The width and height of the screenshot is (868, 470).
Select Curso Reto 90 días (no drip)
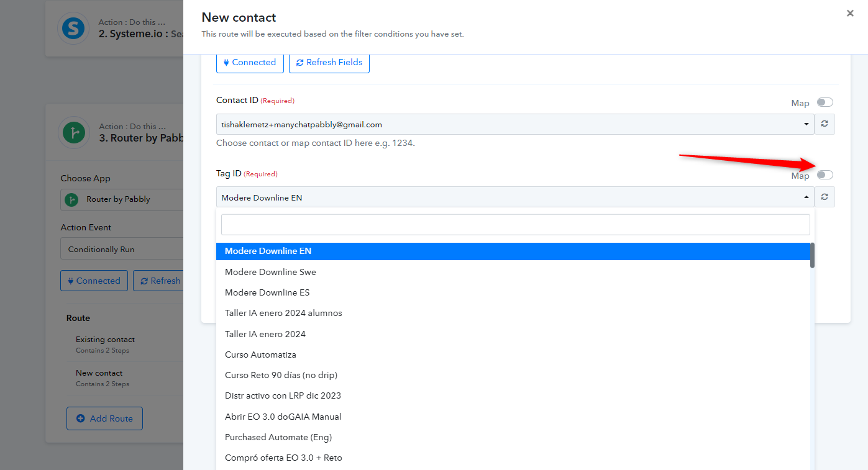tap(513, 375)
